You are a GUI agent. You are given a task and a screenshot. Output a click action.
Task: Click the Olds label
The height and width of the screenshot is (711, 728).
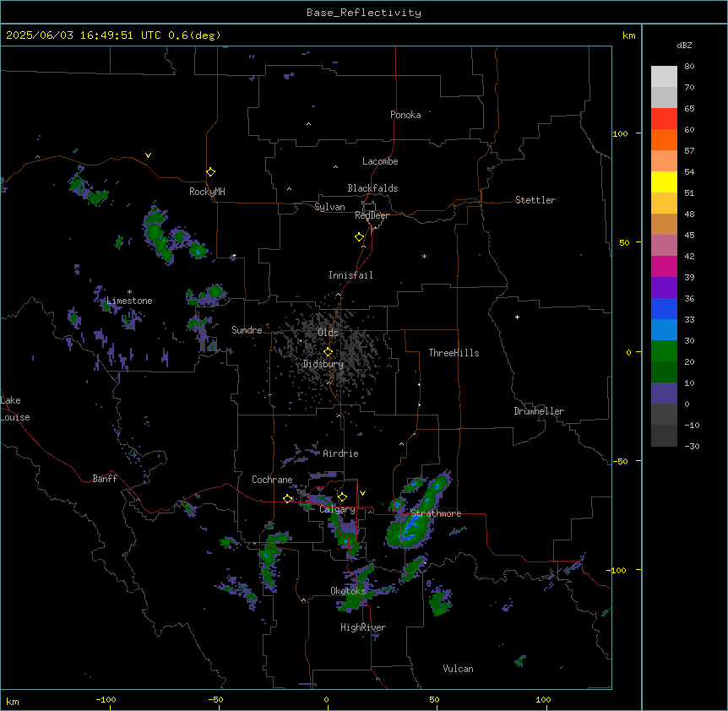(328, 333)
